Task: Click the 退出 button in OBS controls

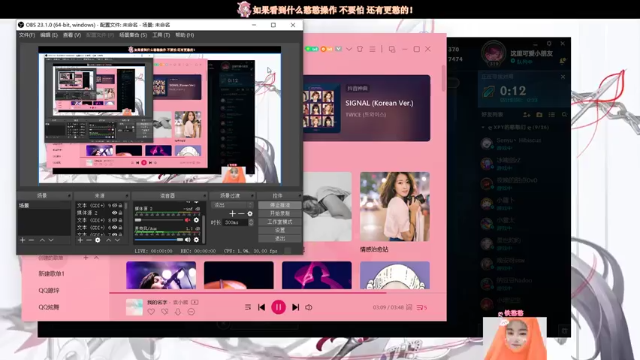Action: click(280, 238)
